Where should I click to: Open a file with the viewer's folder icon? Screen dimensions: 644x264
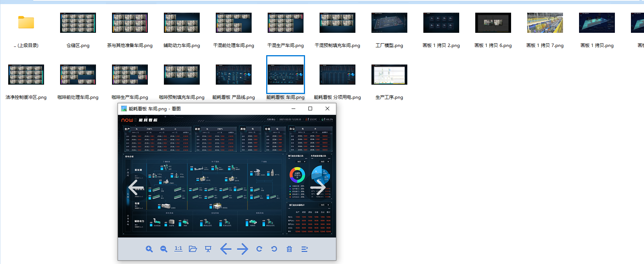(193, 249)
